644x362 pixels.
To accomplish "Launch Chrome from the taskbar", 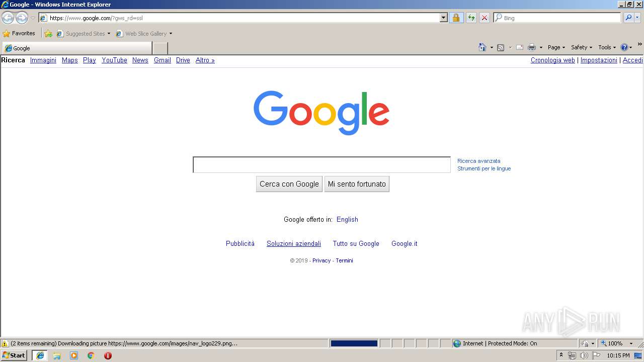I will (x=91, y=355).
